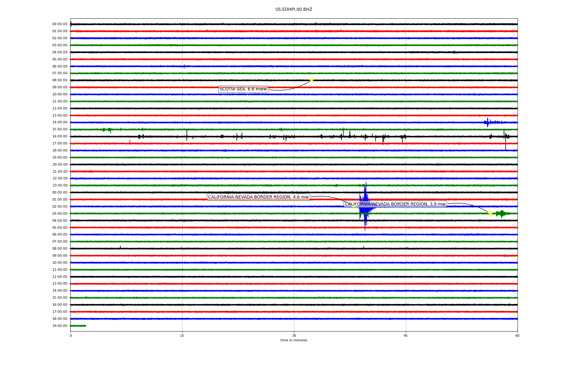Click the x-axis tick label 45
The width and height of the screenshot is (588, 368).
click(x=406, y=335)
